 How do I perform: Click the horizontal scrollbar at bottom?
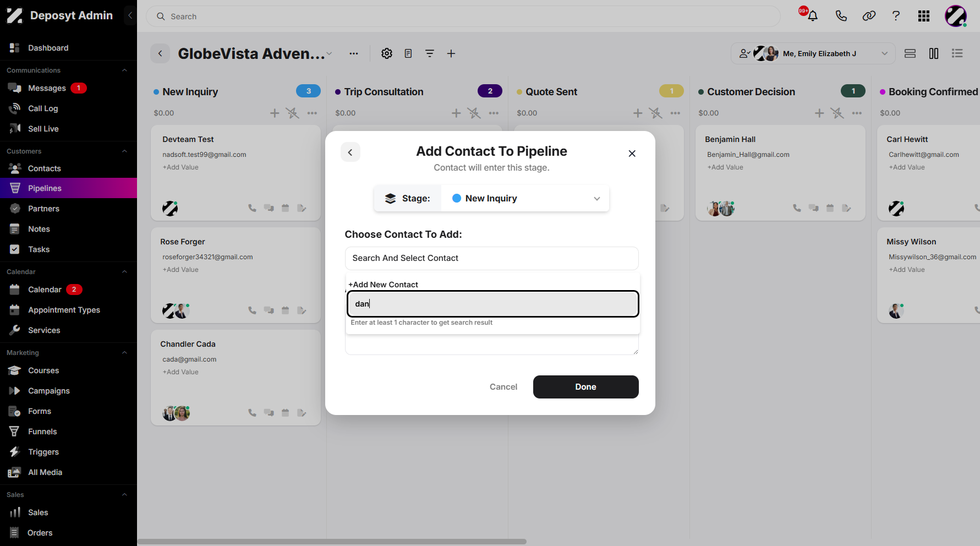pos(332,542)
